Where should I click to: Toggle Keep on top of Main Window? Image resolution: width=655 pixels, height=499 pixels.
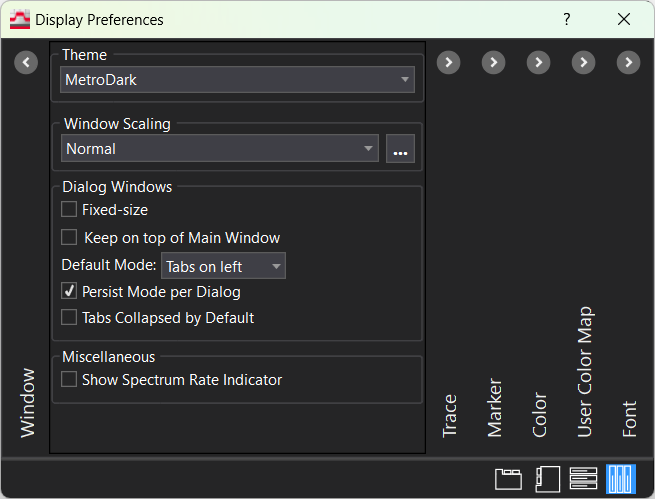click(x=69, y=238)
